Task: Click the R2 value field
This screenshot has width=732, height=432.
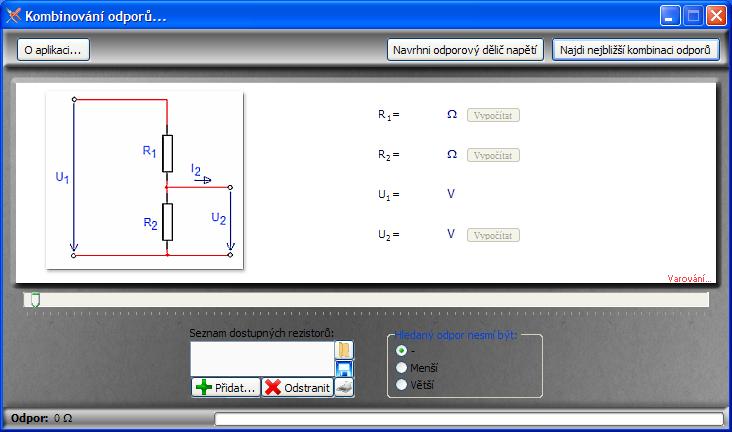Action: tap(422, 155)
